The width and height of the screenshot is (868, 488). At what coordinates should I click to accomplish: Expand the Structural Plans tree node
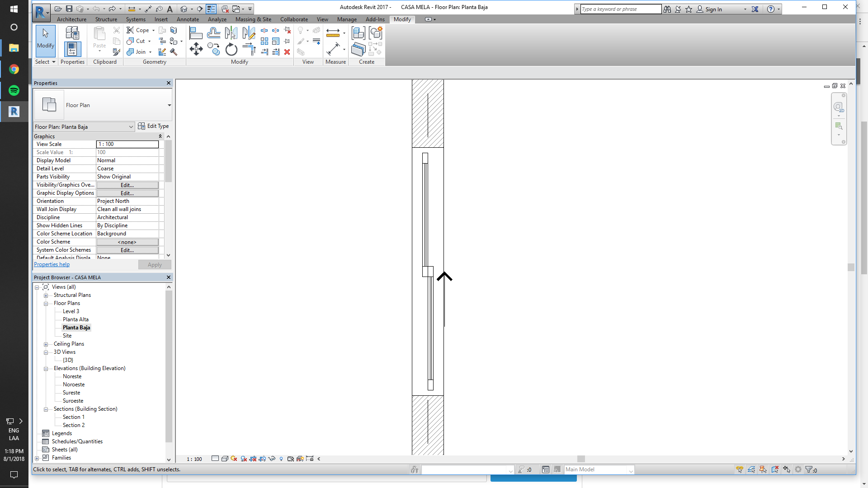(46, 296)
